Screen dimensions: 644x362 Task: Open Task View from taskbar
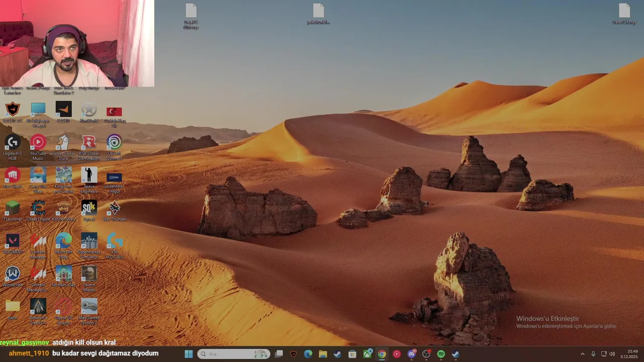click(279, 354)
